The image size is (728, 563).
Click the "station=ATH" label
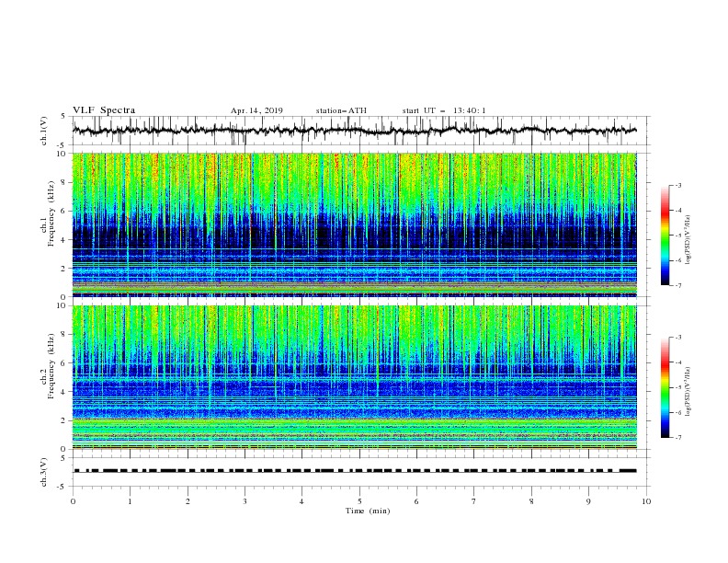click(x=341, y=110)
